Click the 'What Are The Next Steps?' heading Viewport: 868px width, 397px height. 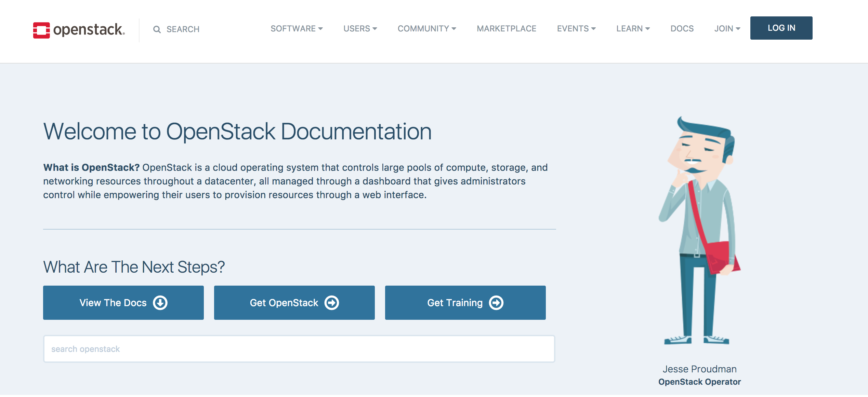[x=134, y=267]
